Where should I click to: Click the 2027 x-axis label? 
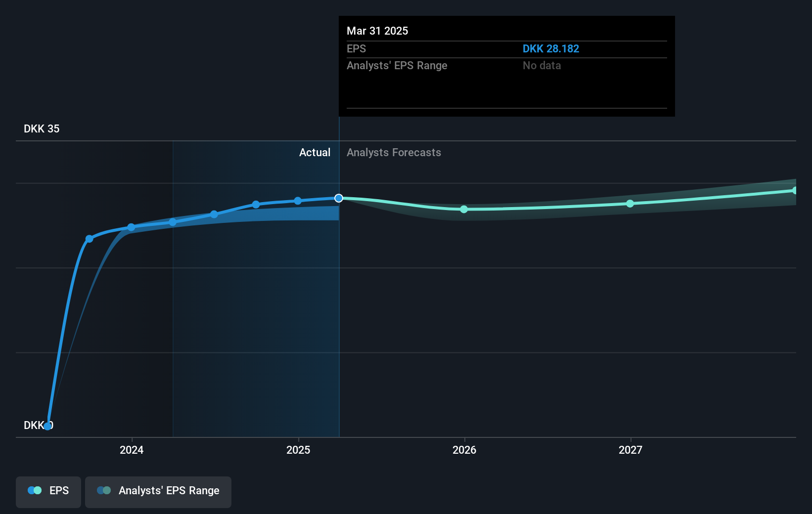tap(631, 450)
